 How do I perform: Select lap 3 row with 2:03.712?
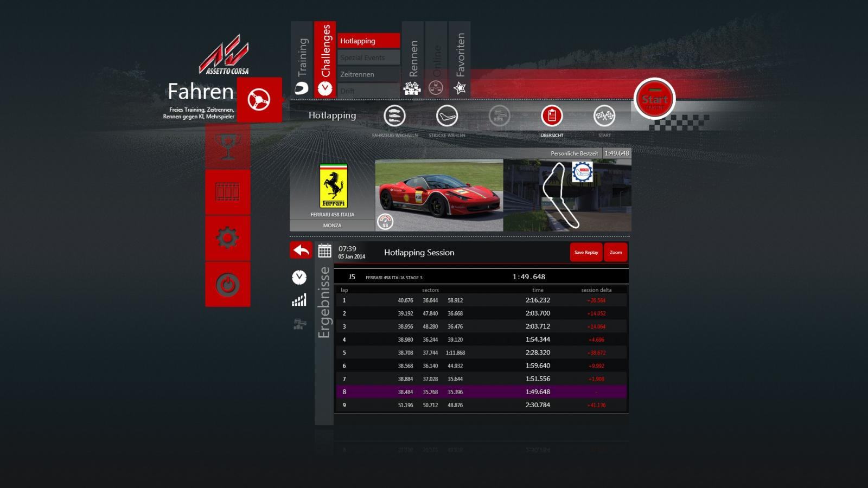point(481,326)
